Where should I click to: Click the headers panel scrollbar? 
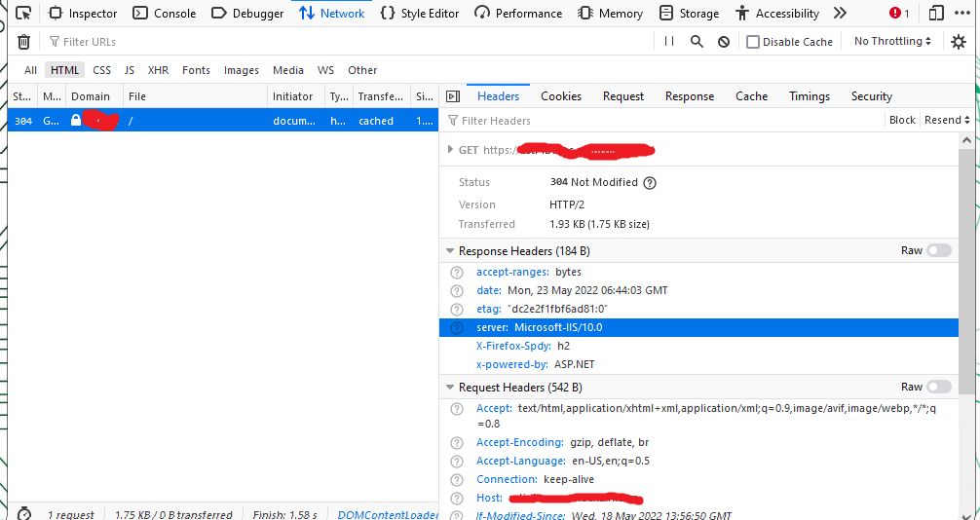966,272
